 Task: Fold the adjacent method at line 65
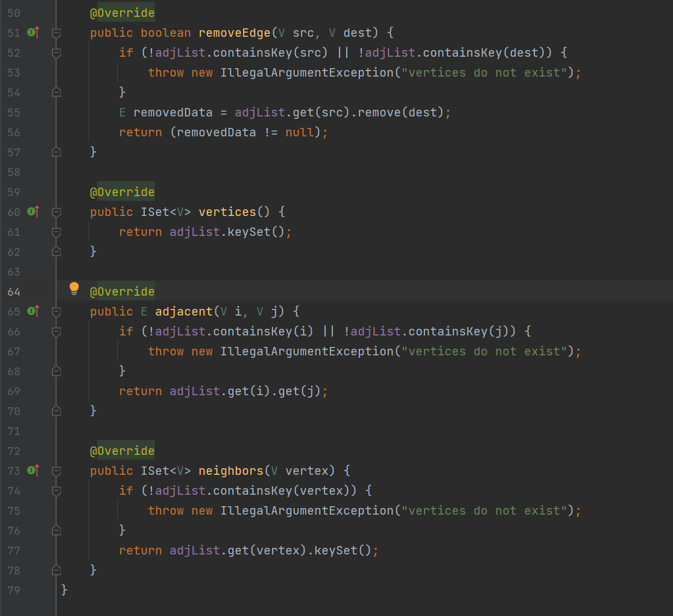(56, 312)
